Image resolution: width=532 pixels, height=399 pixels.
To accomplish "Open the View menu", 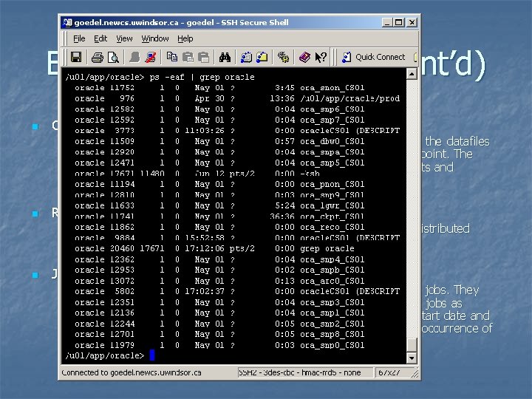I will coord(124,38).
